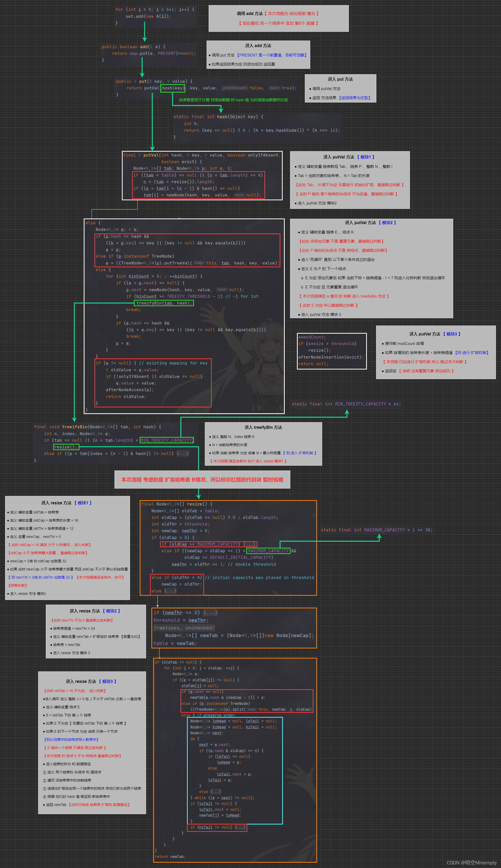Click 'for (int j = 0; j < oldCap; ++j) {' line
The width and height of the screenshot is (501, 868).
(202, 668)
